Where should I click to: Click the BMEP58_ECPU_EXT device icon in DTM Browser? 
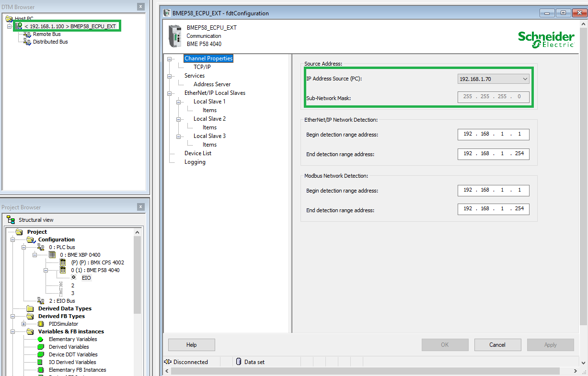point(19,26)
